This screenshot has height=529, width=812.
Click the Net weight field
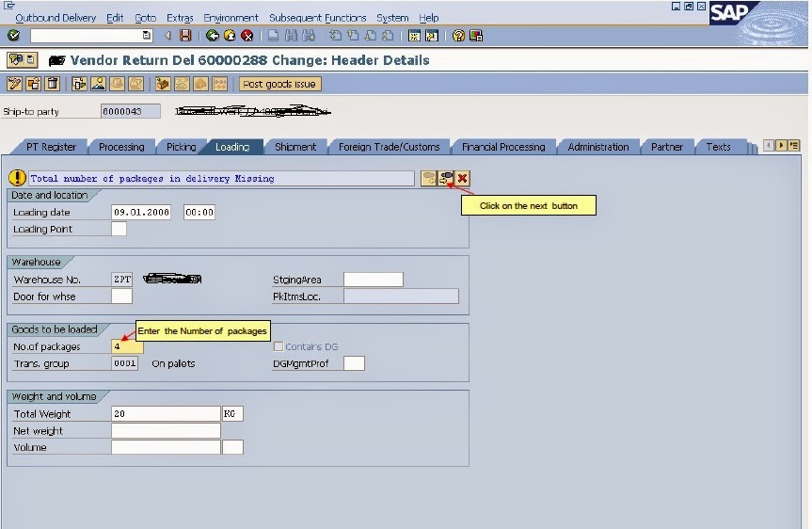[166, 430]
